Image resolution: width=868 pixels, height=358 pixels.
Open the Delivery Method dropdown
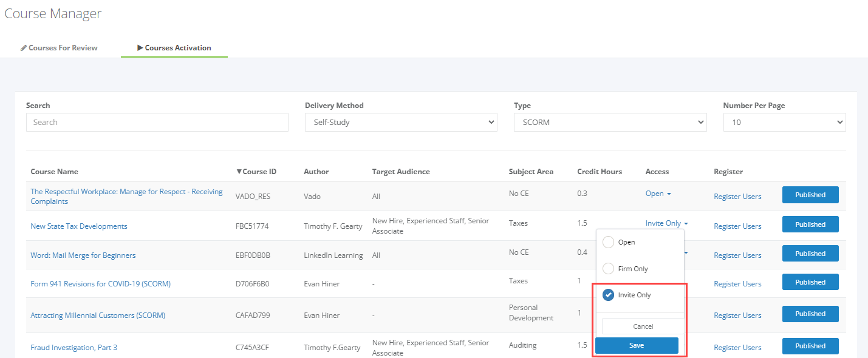401,122
